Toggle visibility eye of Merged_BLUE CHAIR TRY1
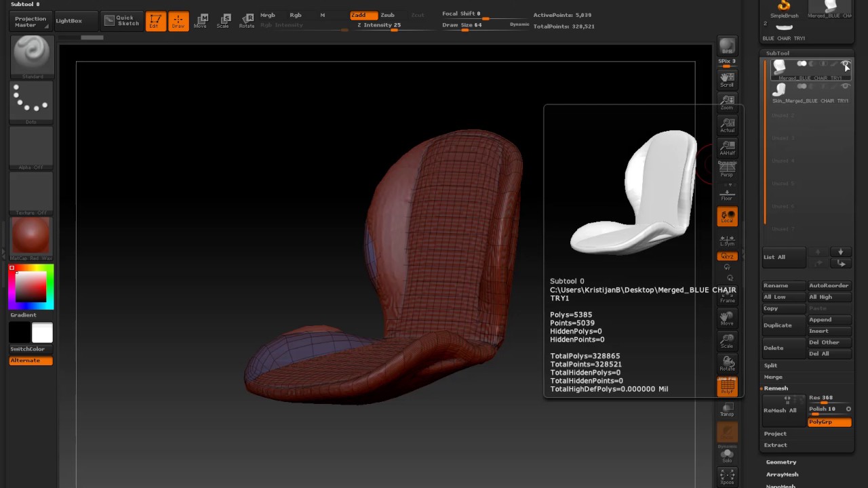Viewport: 868px width, 488px height. 845,64
